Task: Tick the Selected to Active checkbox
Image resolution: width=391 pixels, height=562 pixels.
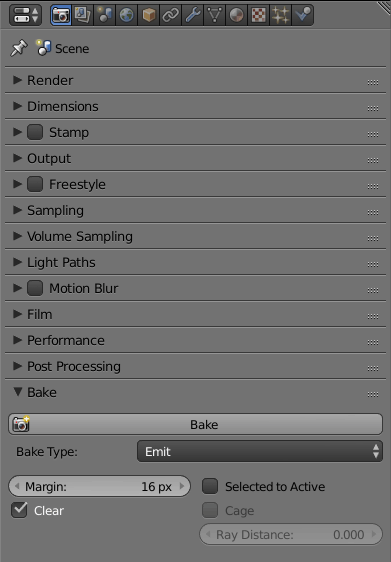Action: [x=210, y=486]
